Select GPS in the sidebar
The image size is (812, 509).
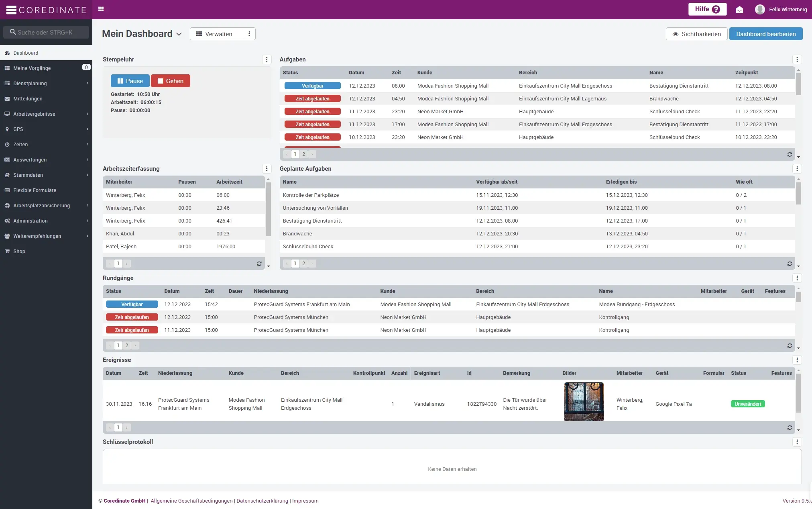tap(18, 129)
